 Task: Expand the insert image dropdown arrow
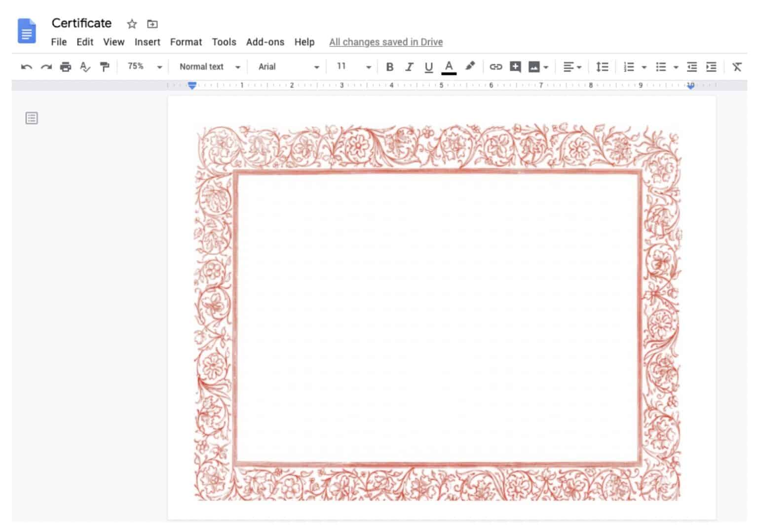point(546,68)
